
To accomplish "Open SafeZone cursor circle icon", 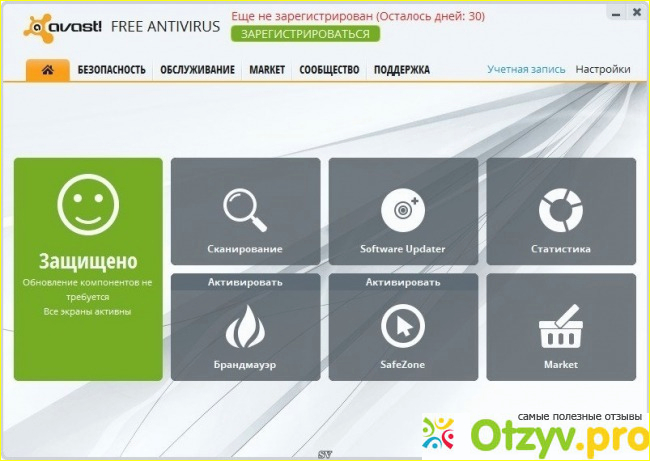I will coord(402,326).
